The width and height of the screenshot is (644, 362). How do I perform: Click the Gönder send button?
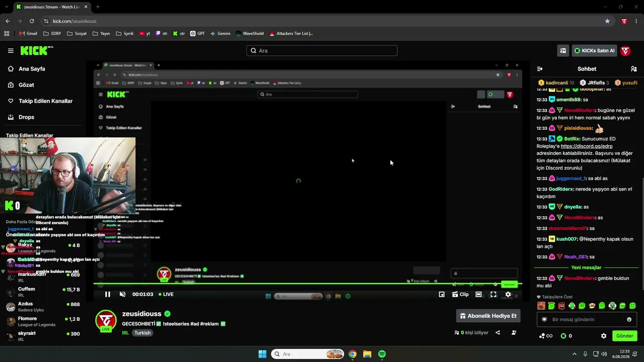[x=624, y=336]
